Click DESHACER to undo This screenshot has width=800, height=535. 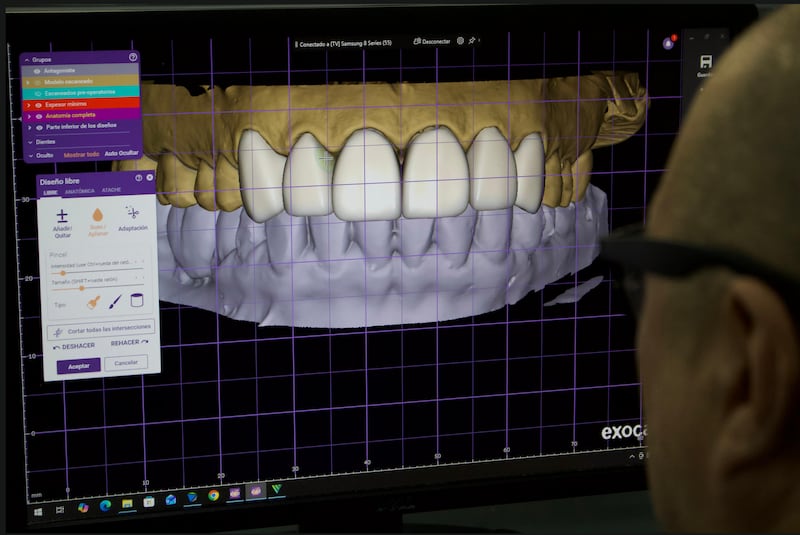tap(74, 346)
